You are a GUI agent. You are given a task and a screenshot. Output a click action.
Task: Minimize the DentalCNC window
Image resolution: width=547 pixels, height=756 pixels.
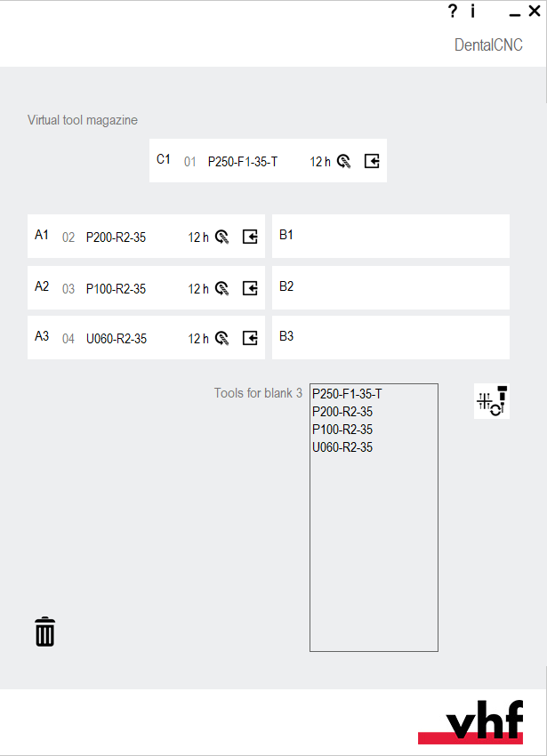(514, 12)
